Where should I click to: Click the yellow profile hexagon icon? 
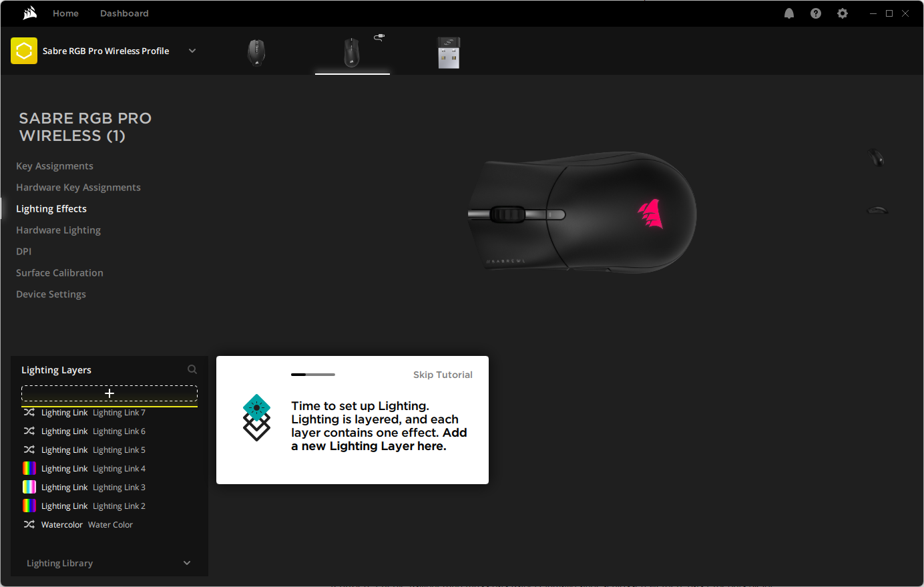24,51
